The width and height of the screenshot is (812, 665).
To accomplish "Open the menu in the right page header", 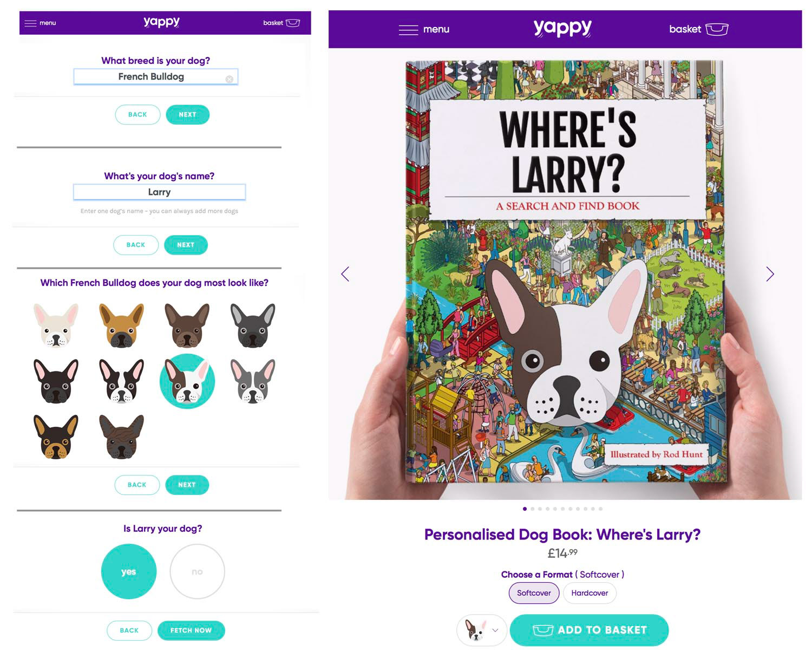I will coord(424,29).
